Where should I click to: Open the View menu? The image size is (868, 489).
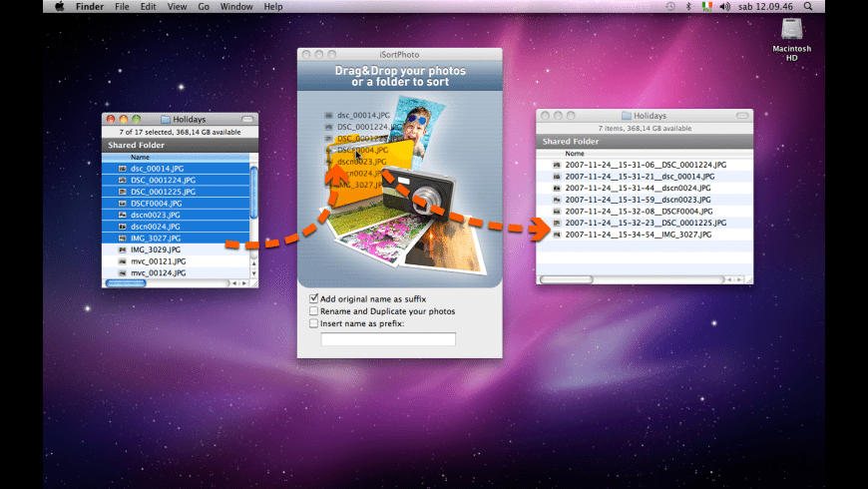(177, 7)
